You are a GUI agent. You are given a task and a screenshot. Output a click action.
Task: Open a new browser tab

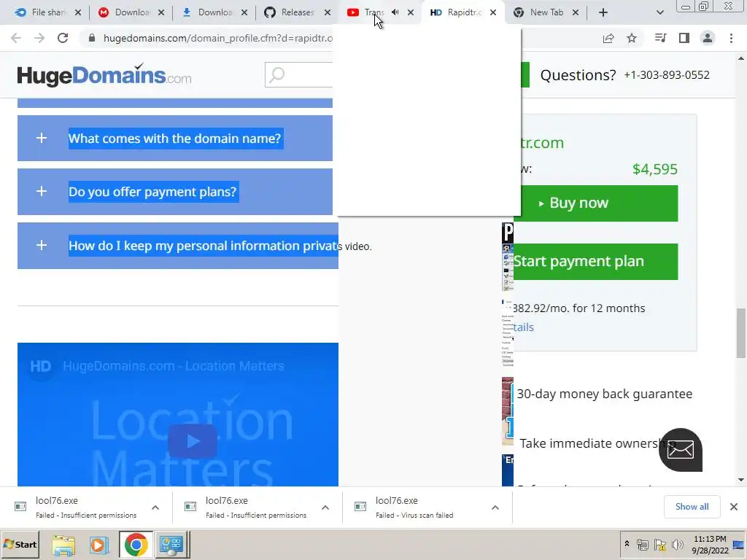(x=603, y=12)
